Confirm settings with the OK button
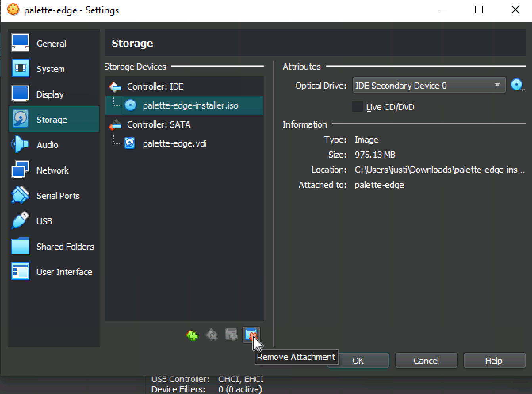532x394 pixels. (x=358, y=361)
